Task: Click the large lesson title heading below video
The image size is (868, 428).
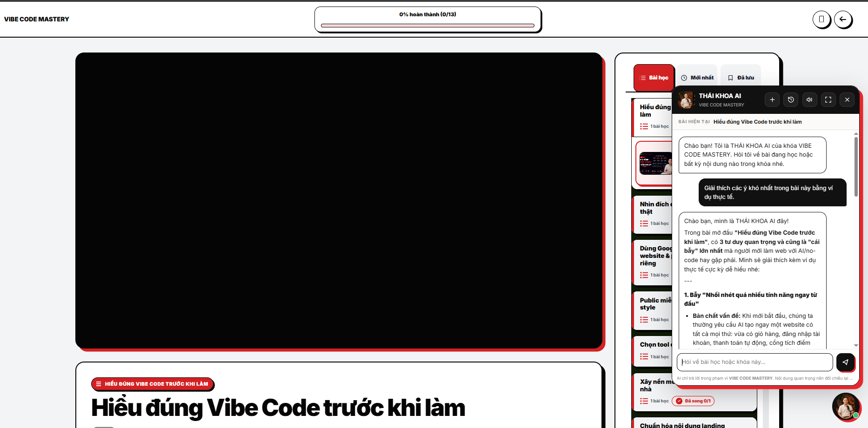Action: pyautogui.click(x=278, y=408)
